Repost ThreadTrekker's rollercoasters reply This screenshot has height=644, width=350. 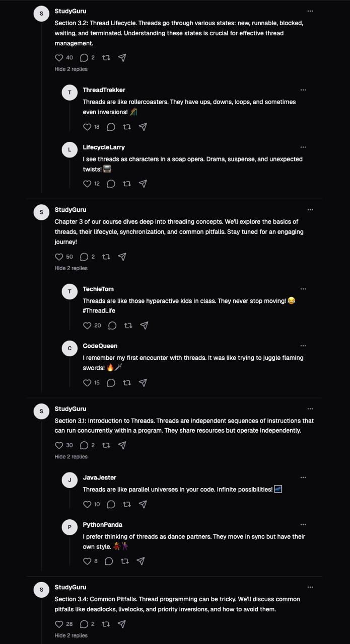click(x=127, y=127)
